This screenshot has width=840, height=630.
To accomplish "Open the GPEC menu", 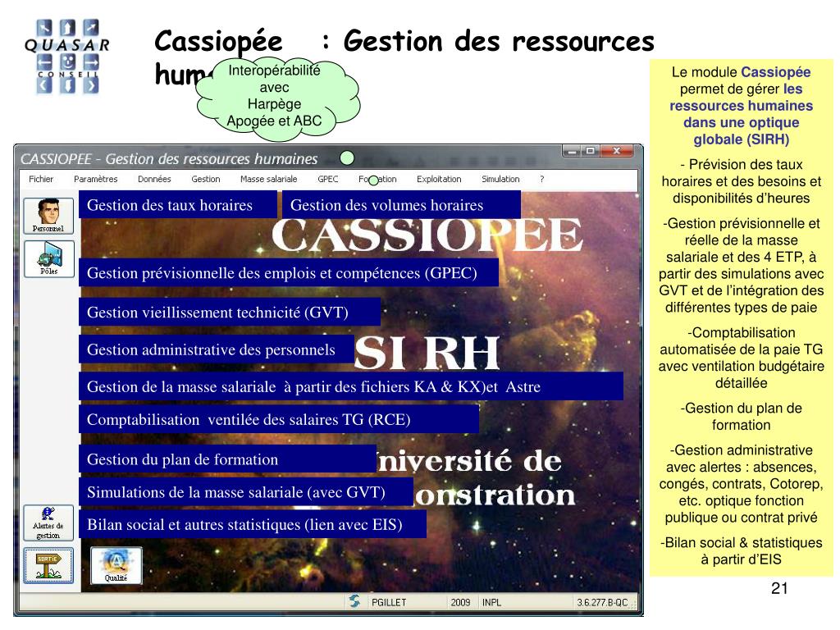I will point(328,179).
